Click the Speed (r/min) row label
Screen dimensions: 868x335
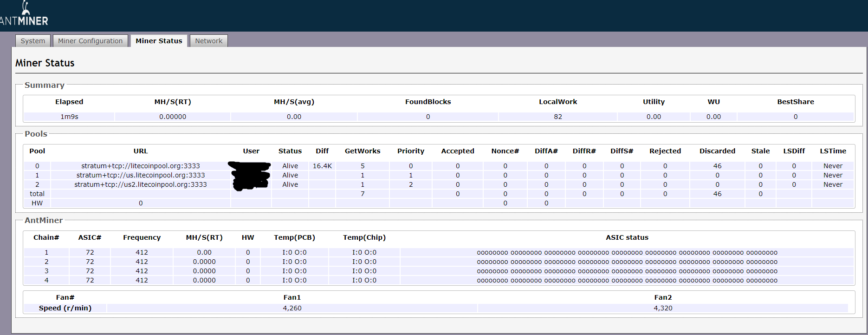click(x=65, y=308)
